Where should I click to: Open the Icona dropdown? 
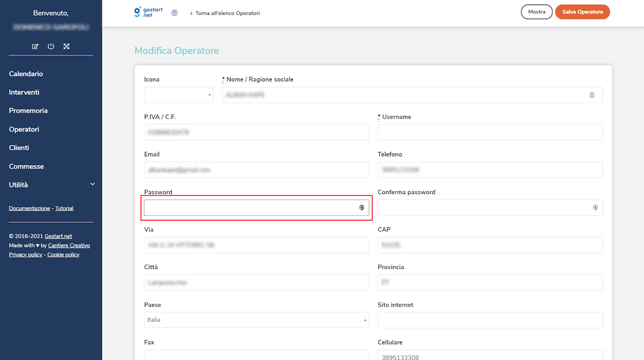179,95
